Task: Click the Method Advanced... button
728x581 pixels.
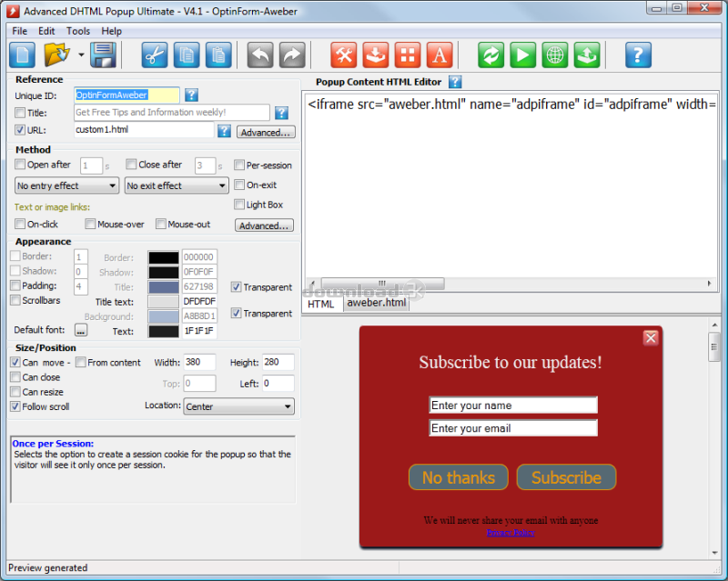Action: click(x=264, y=225)
